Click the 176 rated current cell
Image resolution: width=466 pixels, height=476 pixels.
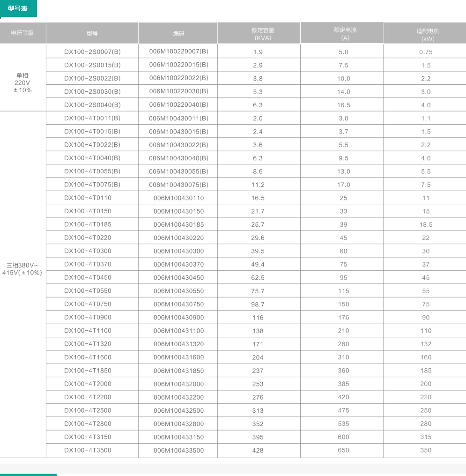point(343,318)
